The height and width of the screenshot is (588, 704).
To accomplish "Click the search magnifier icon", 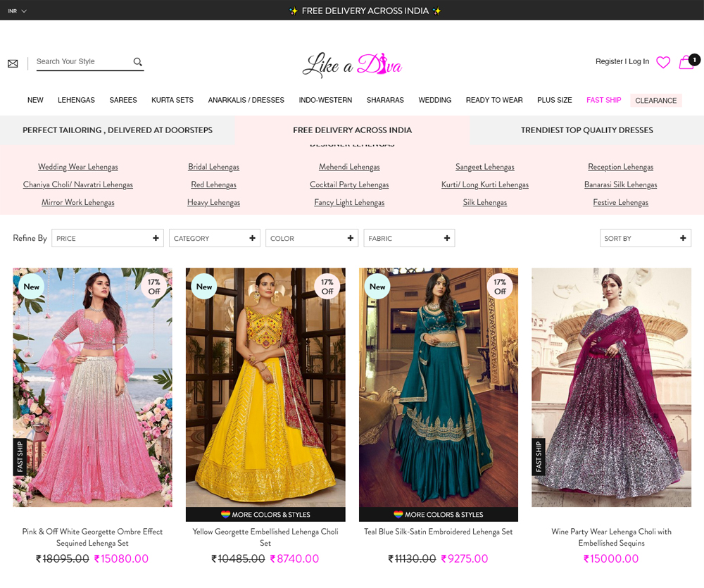I will pyautogui.click(x=137, y=61).
